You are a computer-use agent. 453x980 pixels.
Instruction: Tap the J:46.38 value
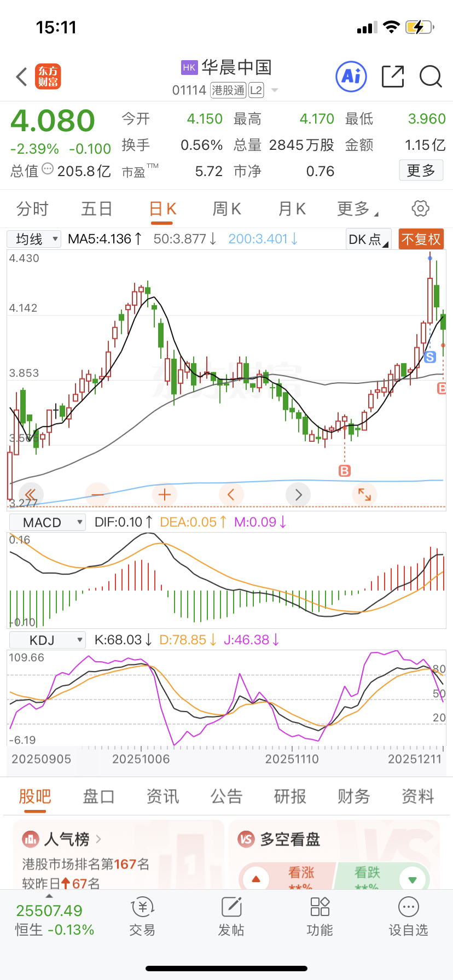(252, 640)
